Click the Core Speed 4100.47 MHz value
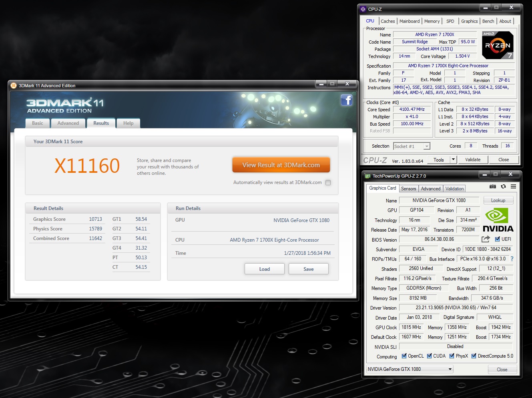 tap(412, 109)
